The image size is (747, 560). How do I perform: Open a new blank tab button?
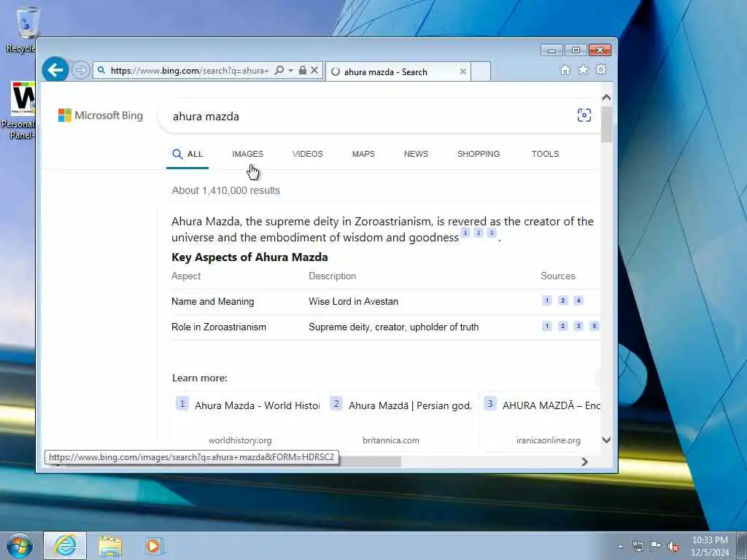(x=481, y=71)
